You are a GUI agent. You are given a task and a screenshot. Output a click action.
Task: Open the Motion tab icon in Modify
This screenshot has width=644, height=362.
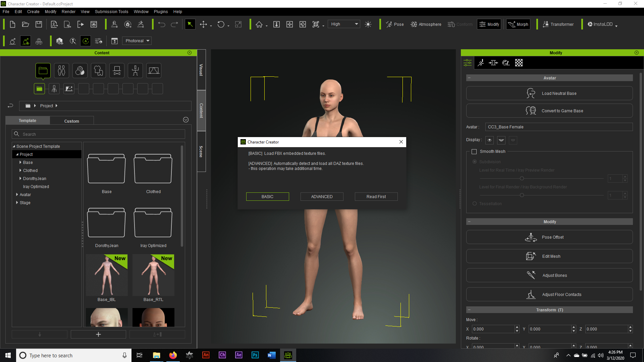tap(481, 63)
